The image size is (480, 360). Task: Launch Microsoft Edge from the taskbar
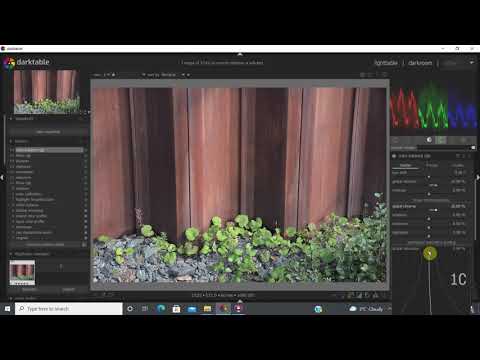click(x=161, y=309)
